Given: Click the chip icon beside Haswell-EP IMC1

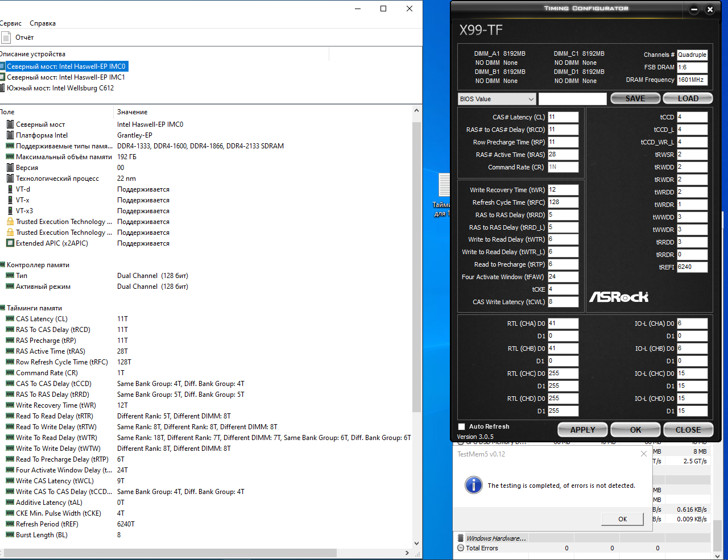Looking at the screenshot, I should click(2, 77).
